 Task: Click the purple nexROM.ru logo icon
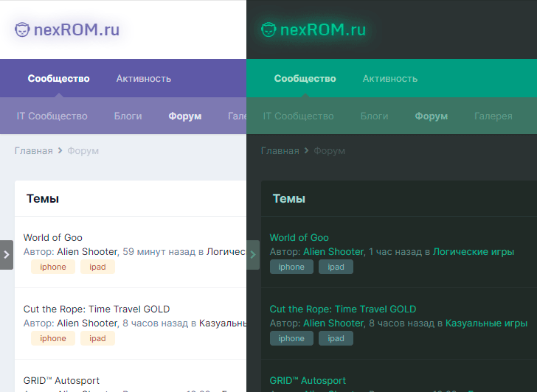(23, 30)
